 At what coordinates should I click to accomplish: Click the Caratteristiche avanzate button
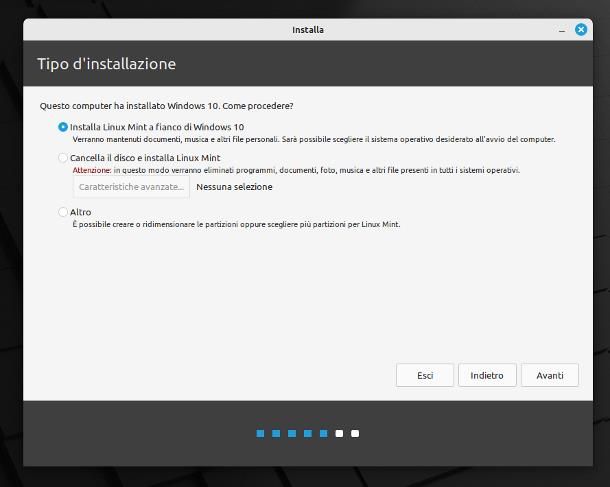pos(131,187)
